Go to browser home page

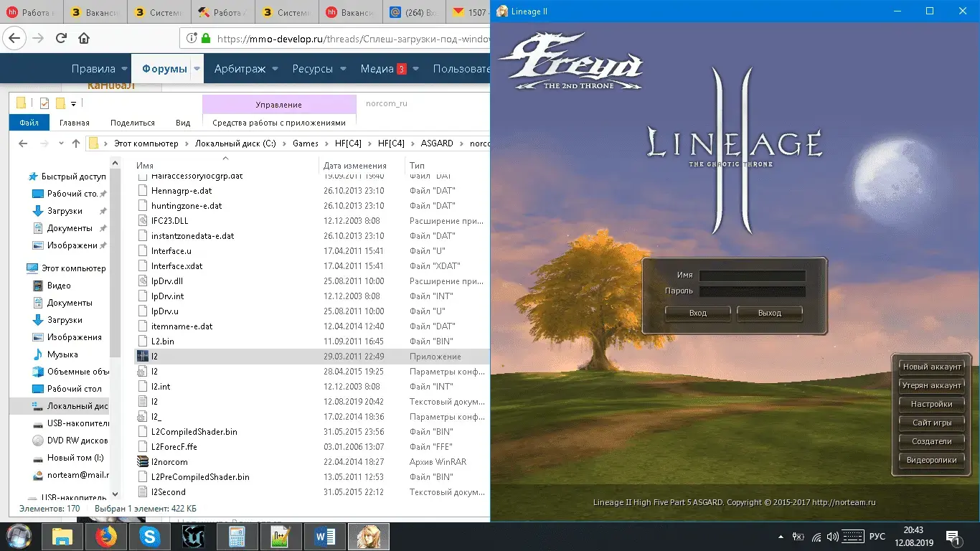(84, 38)
